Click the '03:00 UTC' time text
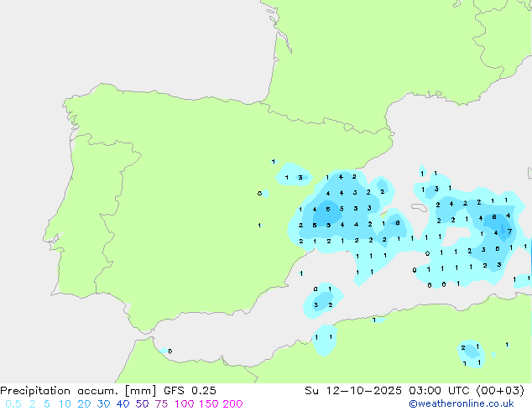The height and width of the screenshot is (411, 532). 439,391
